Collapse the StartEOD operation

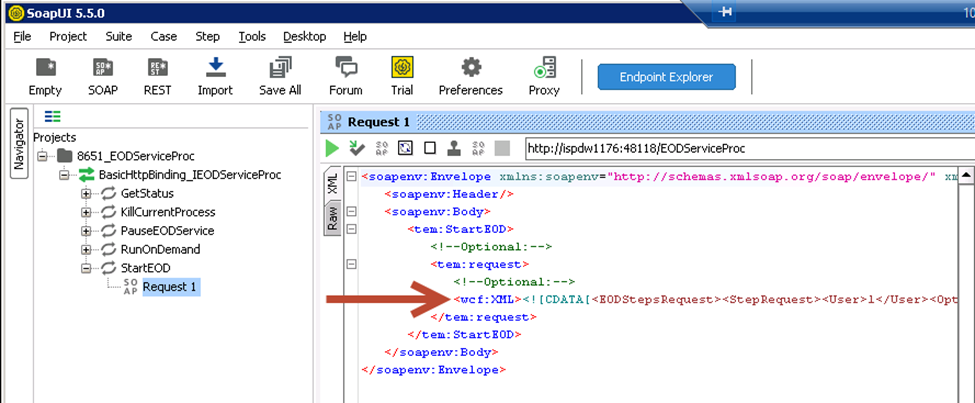[x=86, y=268]
